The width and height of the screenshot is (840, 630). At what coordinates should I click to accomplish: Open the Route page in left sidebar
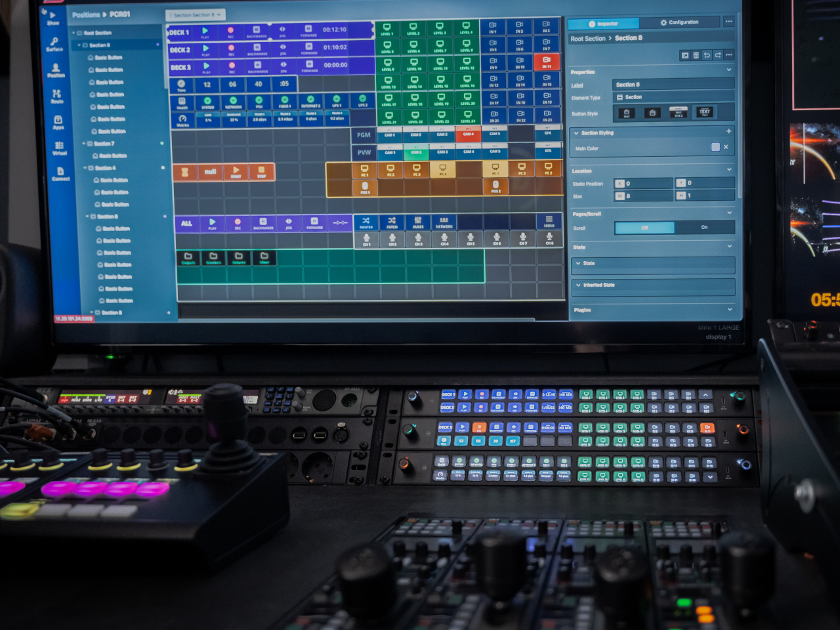[x=57, y=96]
